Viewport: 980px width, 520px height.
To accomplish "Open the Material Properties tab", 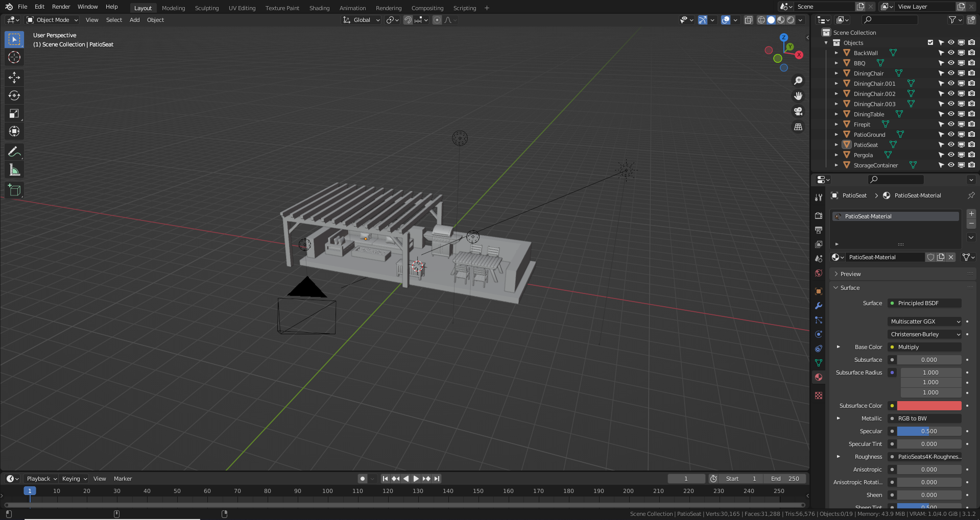I will 818,377.
